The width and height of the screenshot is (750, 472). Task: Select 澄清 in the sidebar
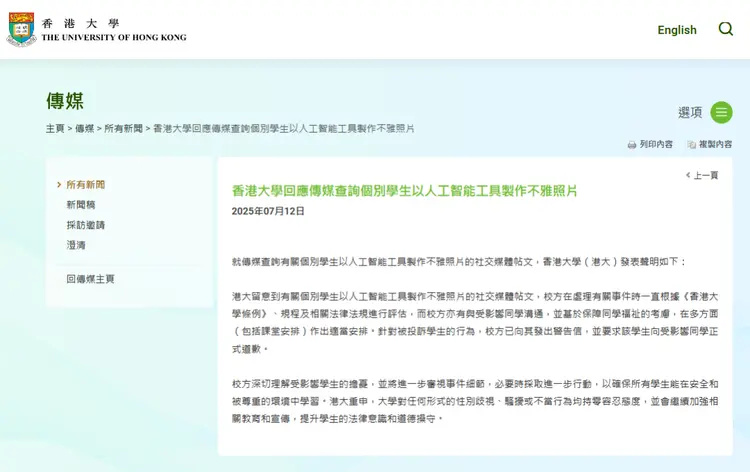point(76,245)
